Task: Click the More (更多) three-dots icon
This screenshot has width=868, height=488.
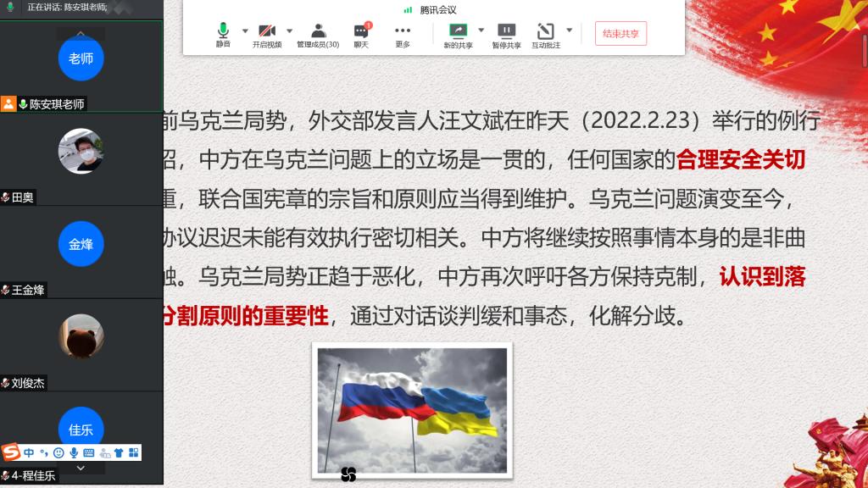Action: pos(403,35)
